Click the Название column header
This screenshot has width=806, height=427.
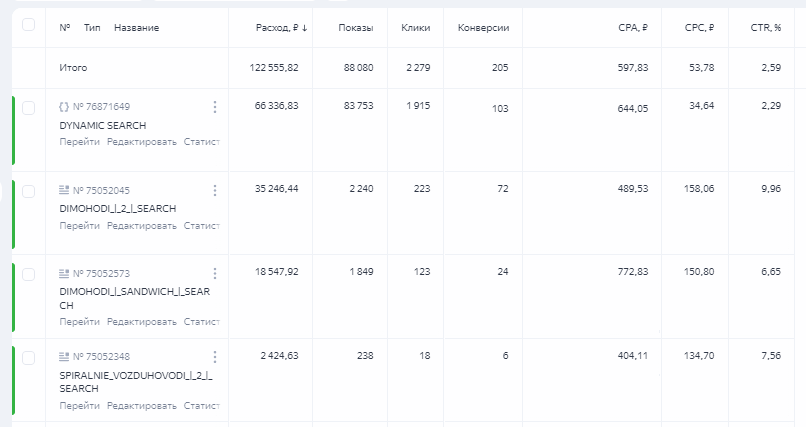pyautogui.click(x=136, y=28)
